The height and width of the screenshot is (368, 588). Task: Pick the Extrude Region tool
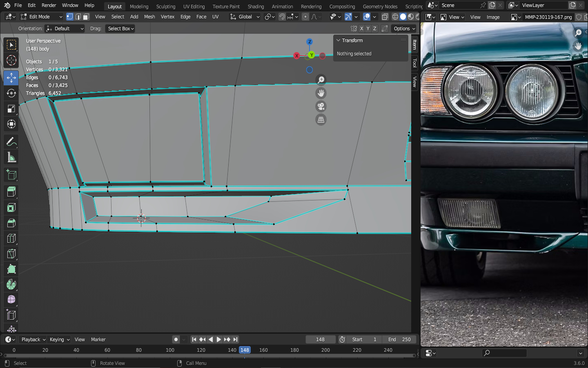tap(11, 192)
